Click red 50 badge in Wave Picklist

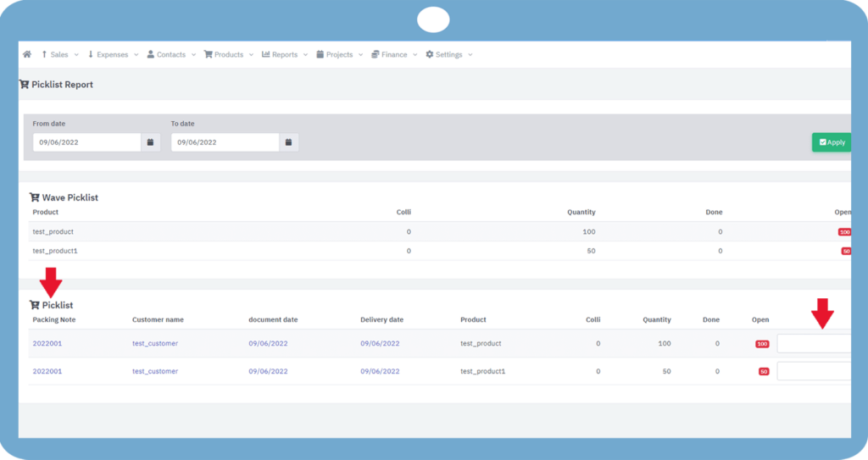(x=847, y=252)
